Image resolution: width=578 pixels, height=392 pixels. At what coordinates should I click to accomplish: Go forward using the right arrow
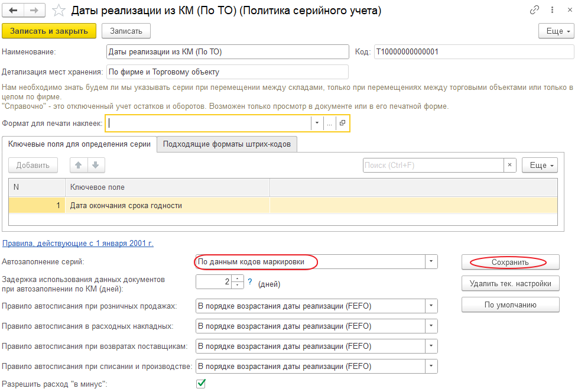[34, 11]
